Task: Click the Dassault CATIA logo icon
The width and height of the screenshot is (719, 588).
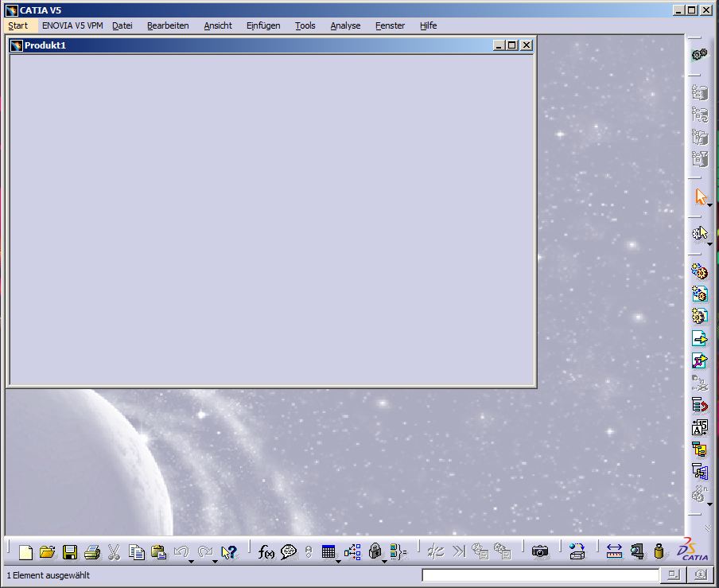Action: (693, 550)
